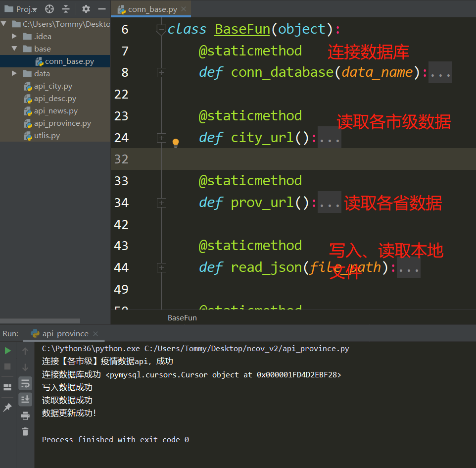
Task: Pin the Run tab with pin icon
Action: [7, 407]
